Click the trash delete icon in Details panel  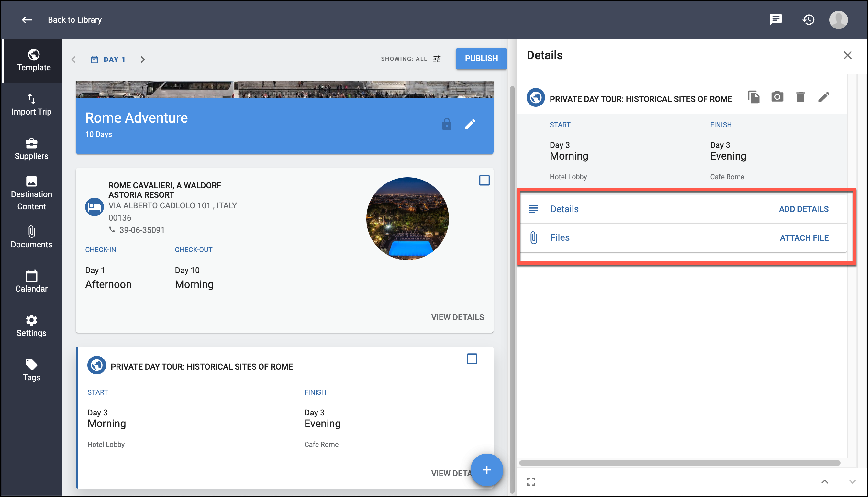coord(800,97)
